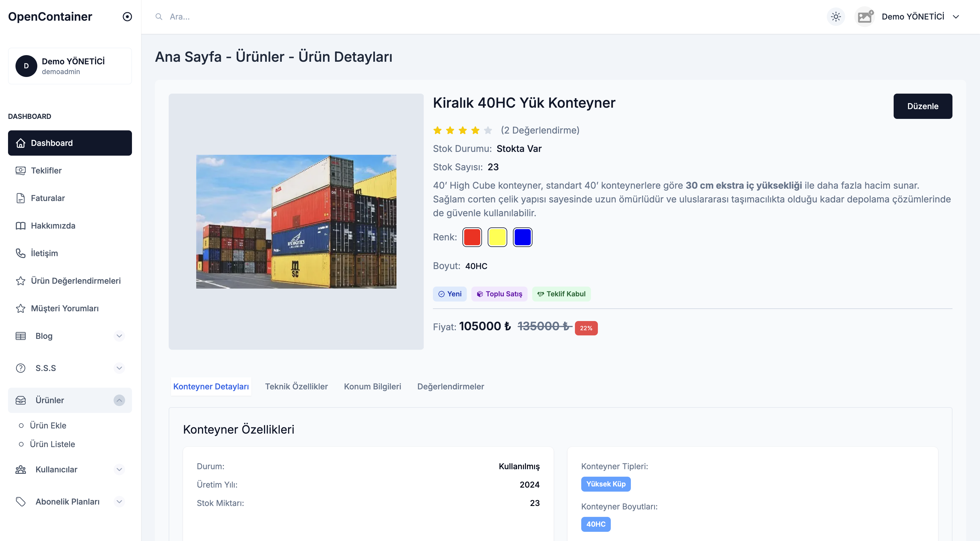Switch to the Teknik Özellikler tab
Image resolution: width=980 pixels, height=541 pixels.
[x=296, y=387]
